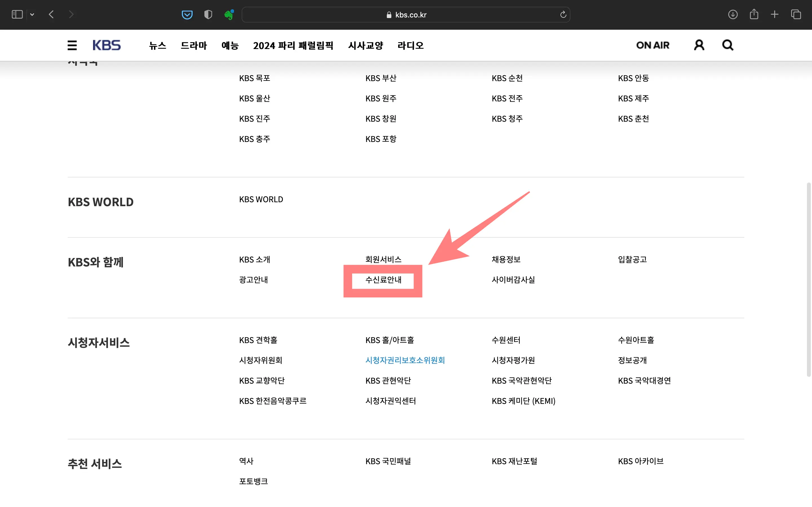Click the address bar showing kbs.co.kr
Screen dimensions: 812x507
pos(406,14)
